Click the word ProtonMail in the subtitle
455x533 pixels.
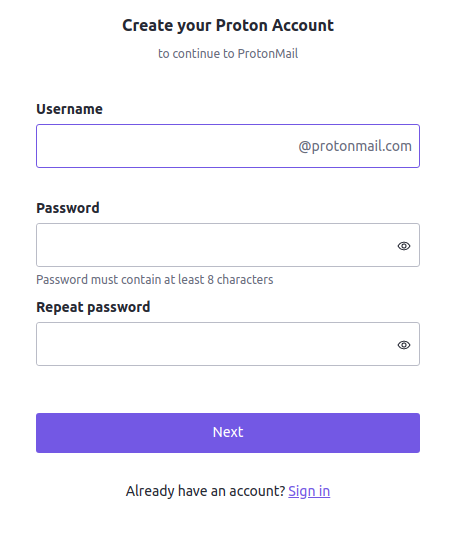pyautogui.click(x=268, y=54)
